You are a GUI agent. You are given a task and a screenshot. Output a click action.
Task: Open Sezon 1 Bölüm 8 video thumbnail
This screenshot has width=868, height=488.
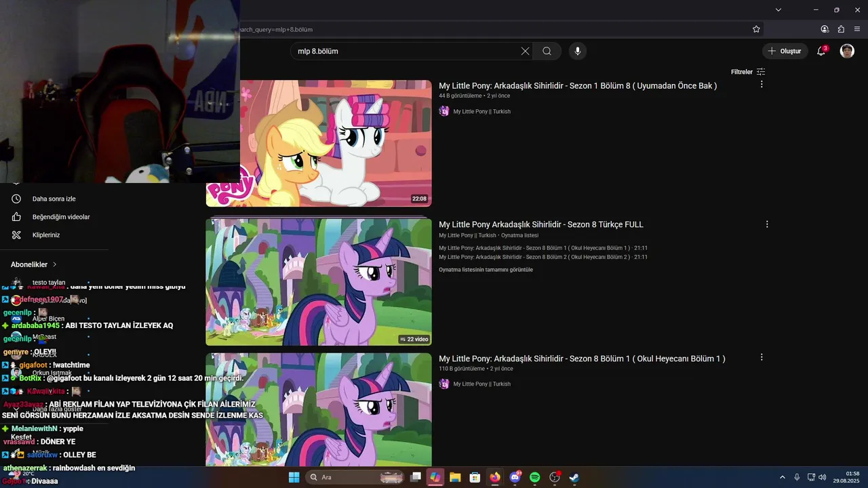pyautogui.click(x=319, y=143)
